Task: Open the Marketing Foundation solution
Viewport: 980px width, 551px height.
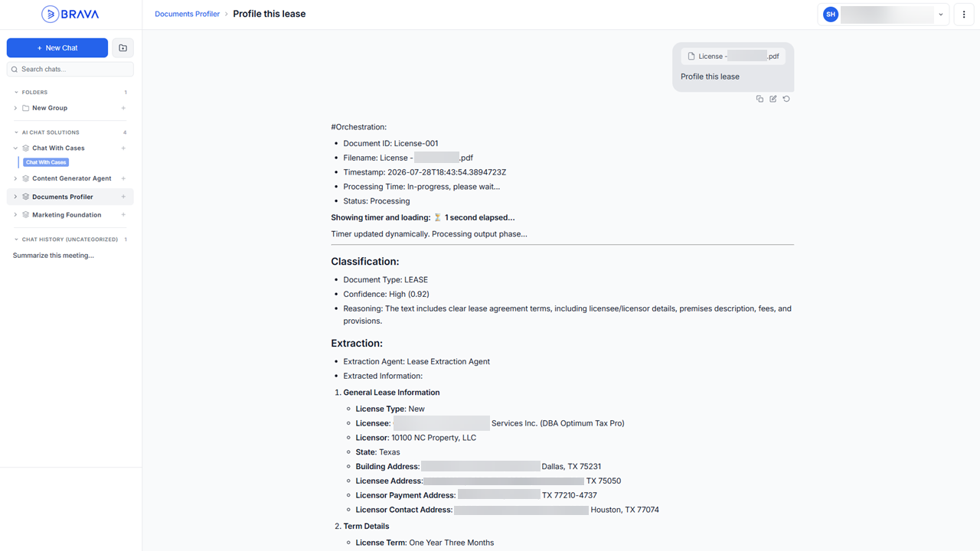Action: click(x=67, y=215)
